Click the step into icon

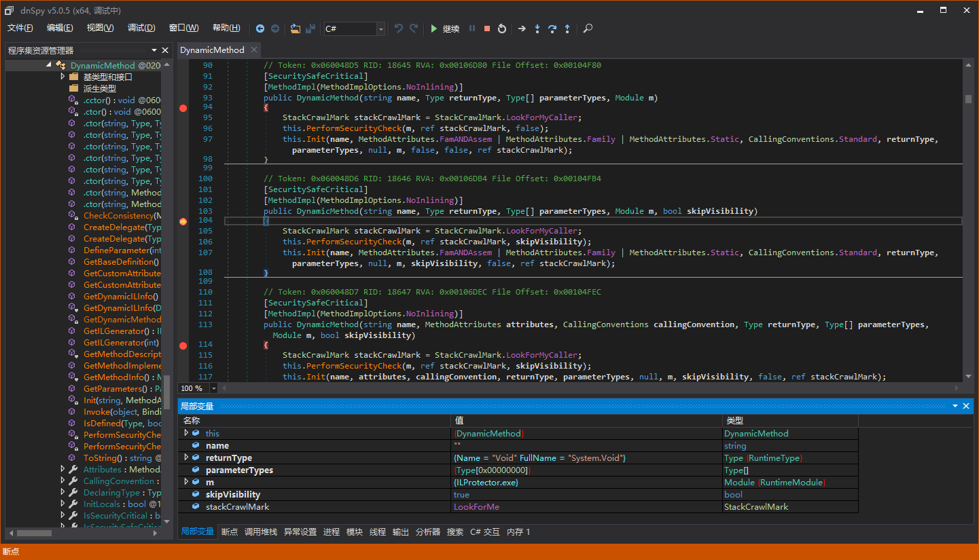(537, 29)
